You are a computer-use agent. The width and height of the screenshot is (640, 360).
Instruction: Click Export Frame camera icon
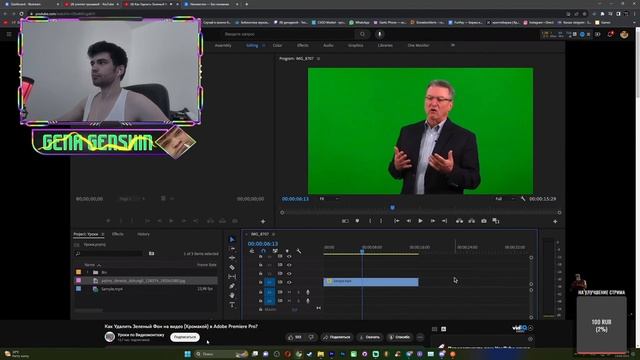(484, 221)
